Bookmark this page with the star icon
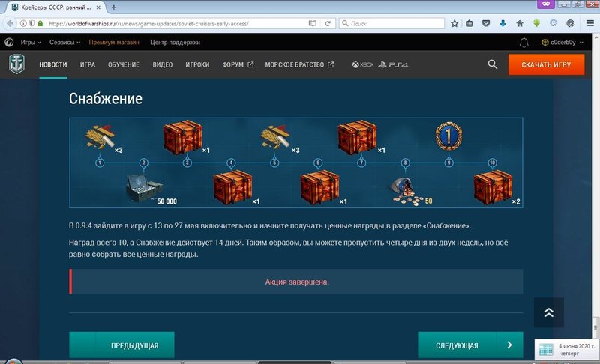This screenshot has height=364, width=600. (x=454, y=24)
